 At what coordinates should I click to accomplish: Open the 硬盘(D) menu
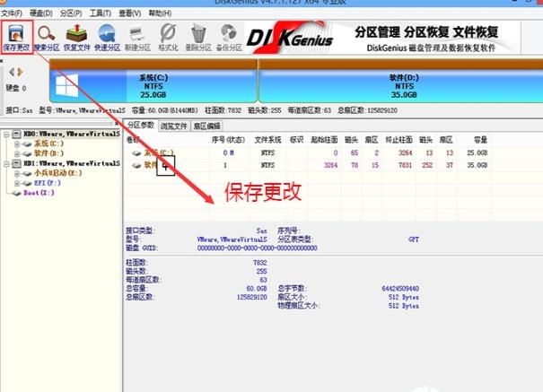coord(41,13)
